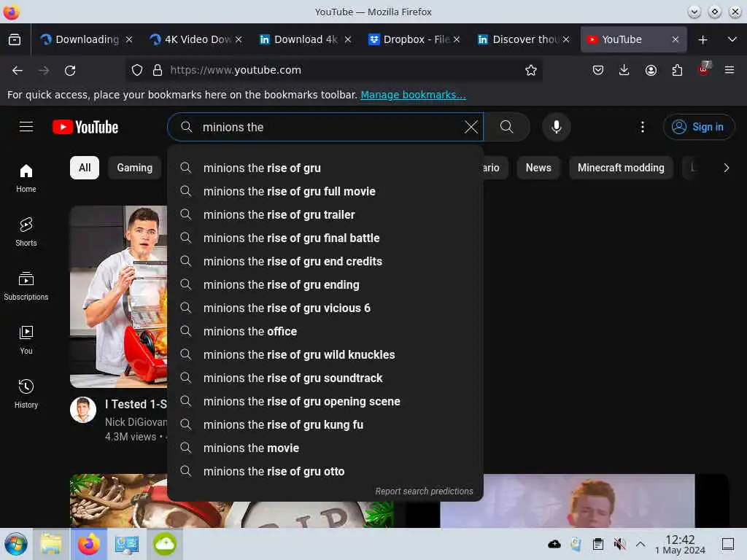Screen dimensions: 747x560
Task: Click the uBlock extension icon with badge
Action: tap(704, 69)
